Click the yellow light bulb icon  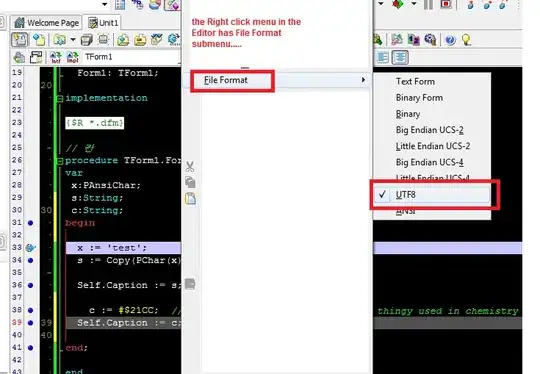pos(466,40)
